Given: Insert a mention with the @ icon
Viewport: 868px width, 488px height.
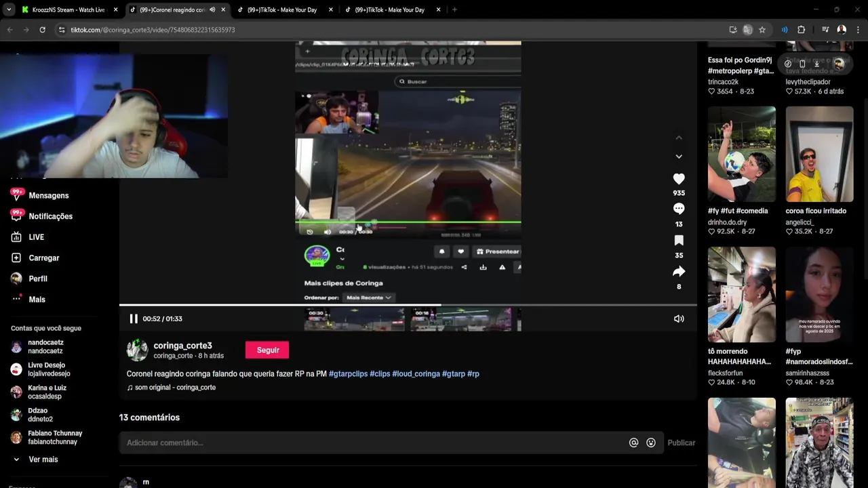Looking at the screenshot, I should 634,443.
